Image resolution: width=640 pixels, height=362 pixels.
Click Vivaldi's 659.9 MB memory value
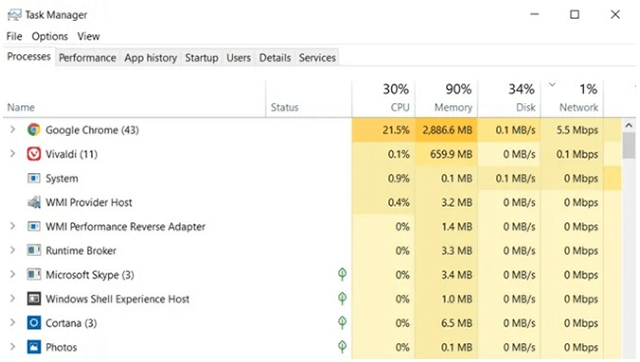click(x=451, y=154)
